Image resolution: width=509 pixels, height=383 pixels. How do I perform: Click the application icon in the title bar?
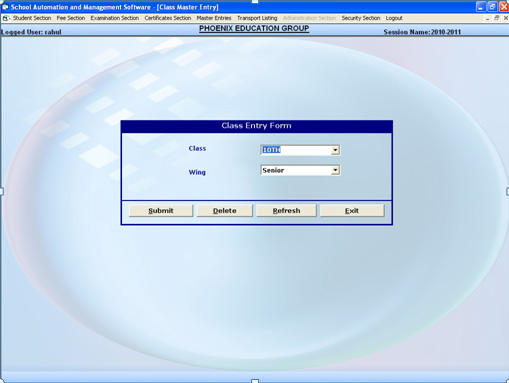pos(5,7)
